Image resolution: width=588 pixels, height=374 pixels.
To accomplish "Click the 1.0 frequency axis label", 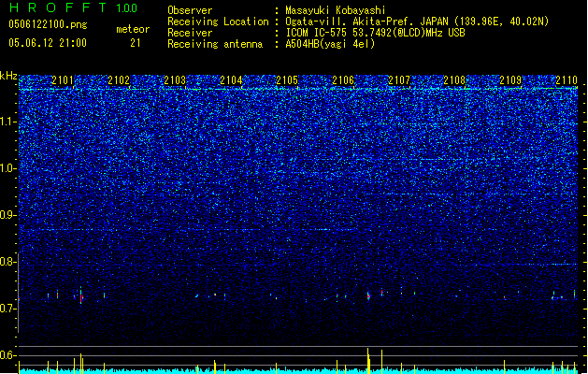I will tap(7, 168).
